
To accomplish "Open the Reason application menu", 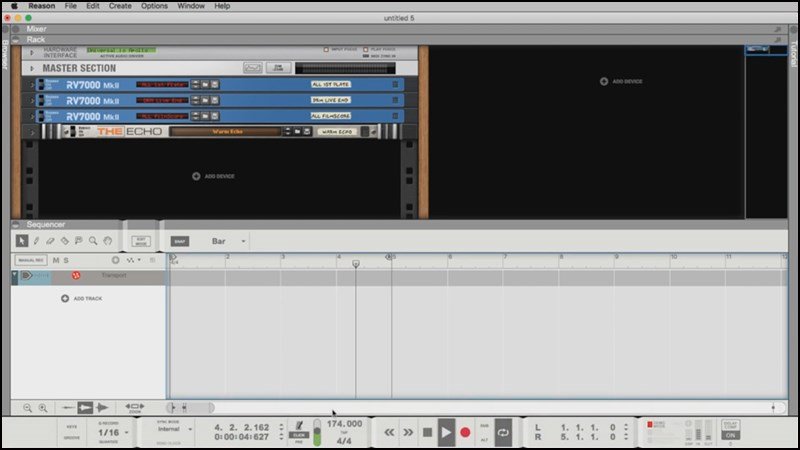I will click(41, 6).
